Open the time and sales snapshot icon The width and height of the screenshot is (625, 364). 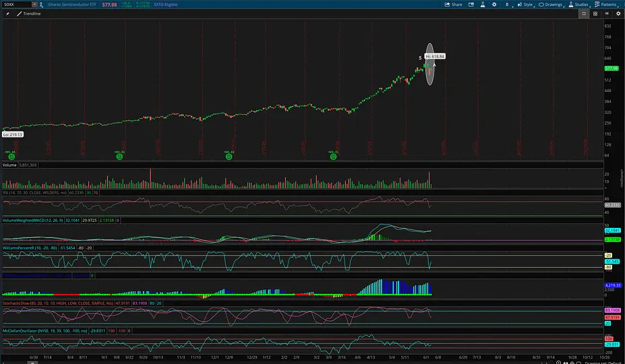(471, 5)
